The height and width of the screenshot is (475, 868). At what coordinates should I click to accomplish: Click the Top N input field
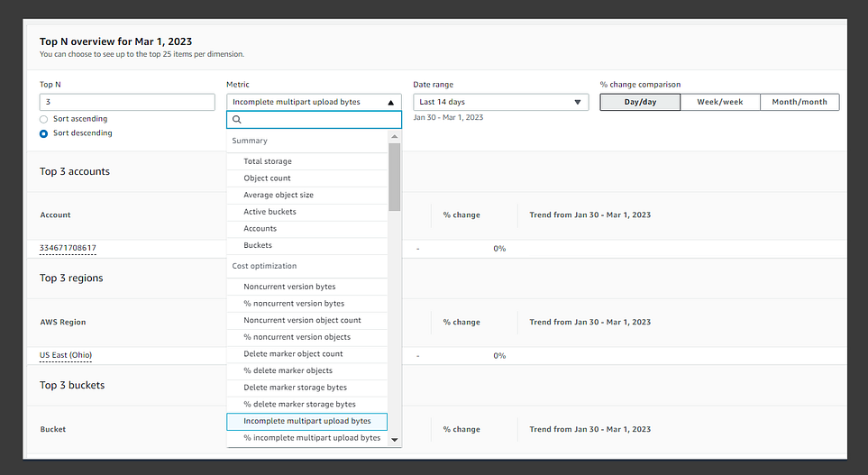coord(126,103)
